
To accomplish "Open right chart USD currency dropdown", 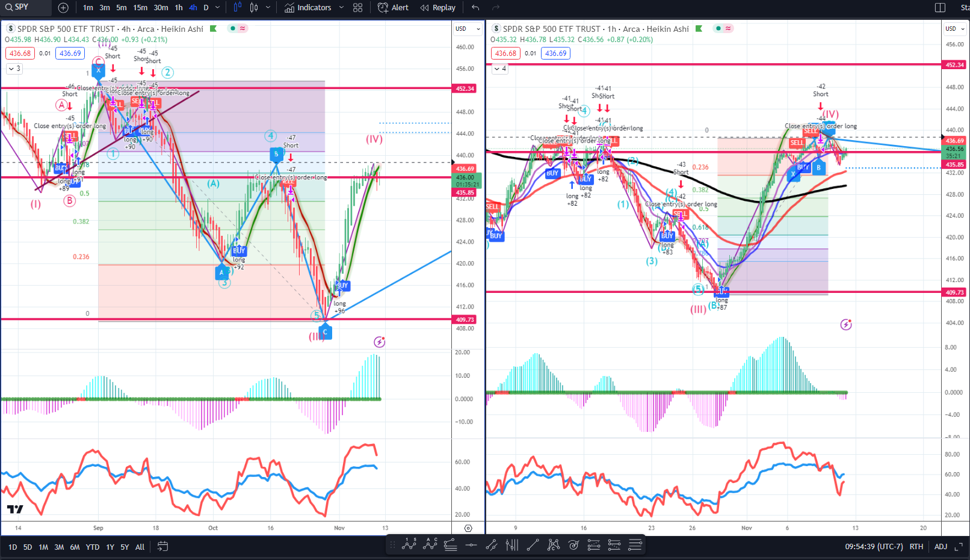I will coord(954,28).
